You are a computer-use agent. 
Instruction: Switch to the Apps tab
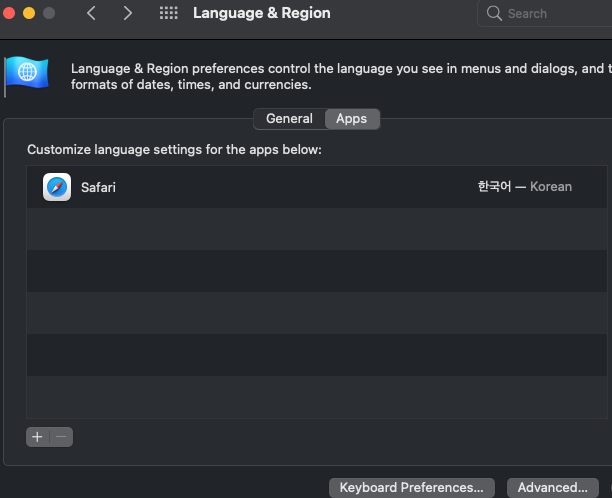(x=352, y=119)
